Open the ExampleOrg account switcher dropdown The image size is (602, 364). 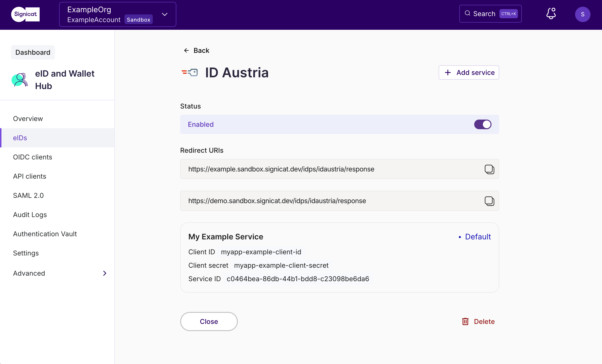point(117,14)
